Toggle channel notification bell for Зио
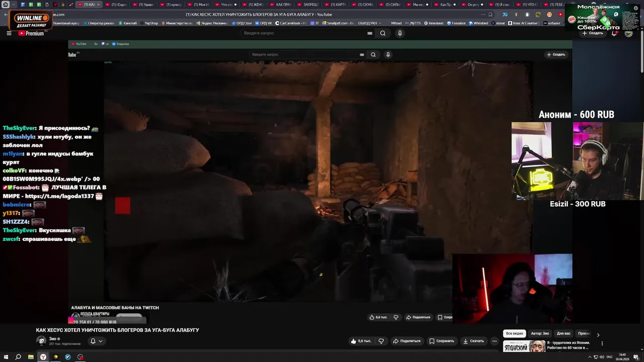Image resolution: width=644 pixels, height=362 pixels. pyautogui.click(x=97, y=341)
